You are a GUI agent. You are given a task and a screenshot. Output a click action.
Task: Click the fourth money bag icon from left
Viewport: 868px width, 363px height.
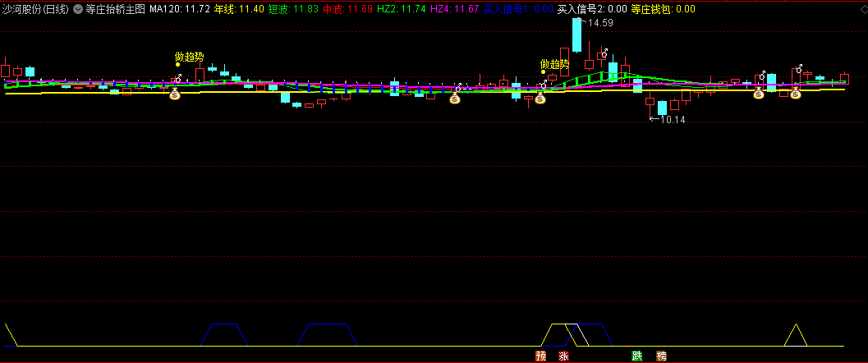point(759,93)
